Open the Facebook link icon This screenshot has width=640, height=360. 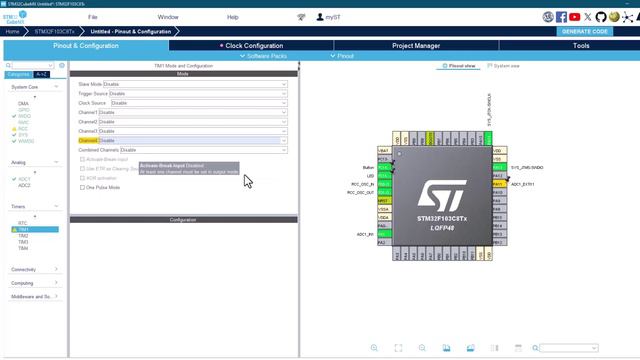coord(561,17)
